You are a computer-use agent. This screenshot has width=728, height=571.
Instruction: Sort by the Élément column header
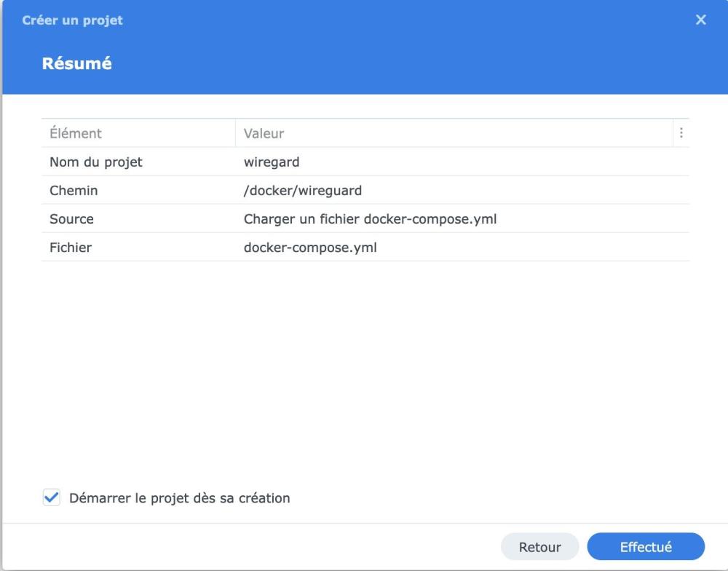pyautogui.click(x=76, y=133)
